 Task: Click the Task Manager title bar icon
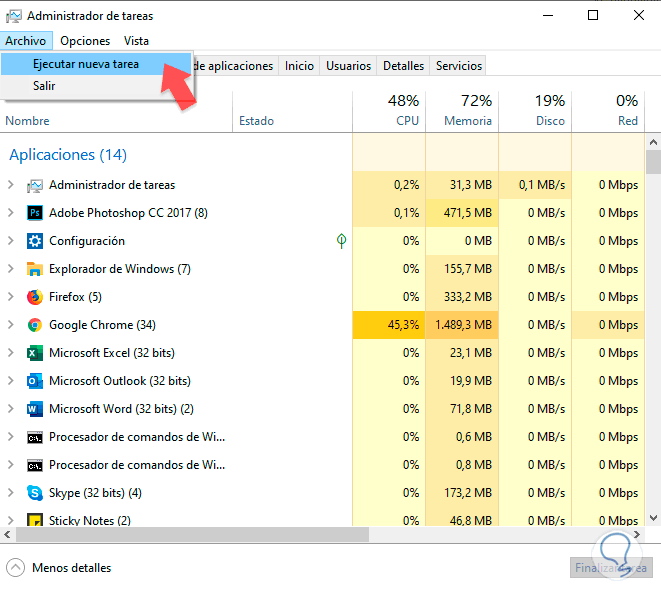click(13, 16)
